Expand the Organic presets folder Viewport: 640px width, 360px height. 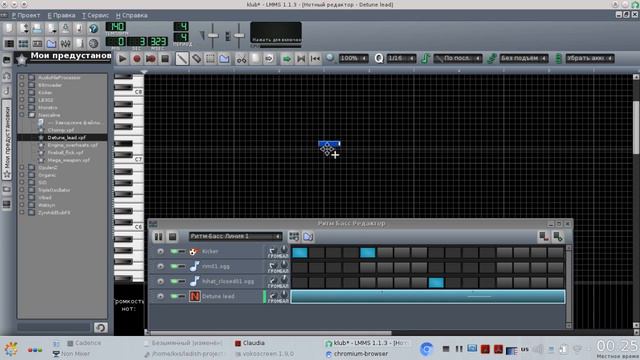(22, 175)
